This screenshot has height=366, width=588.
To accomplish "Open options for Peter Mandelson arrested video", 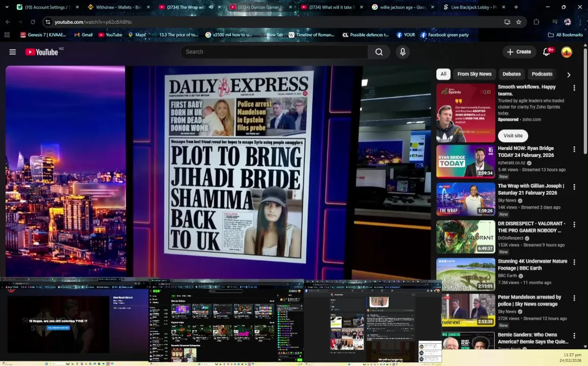I will [574, 298].
